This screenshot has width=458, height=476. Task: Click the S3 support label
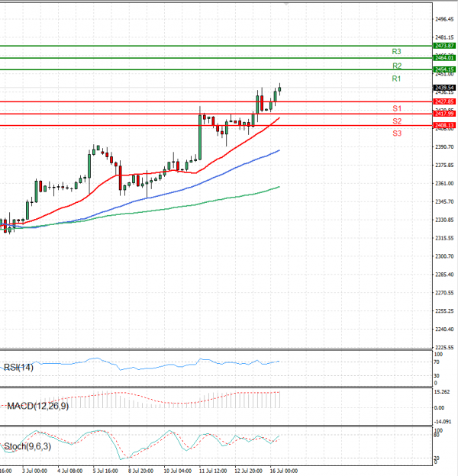pyautogui.click(x=397, y=133)
